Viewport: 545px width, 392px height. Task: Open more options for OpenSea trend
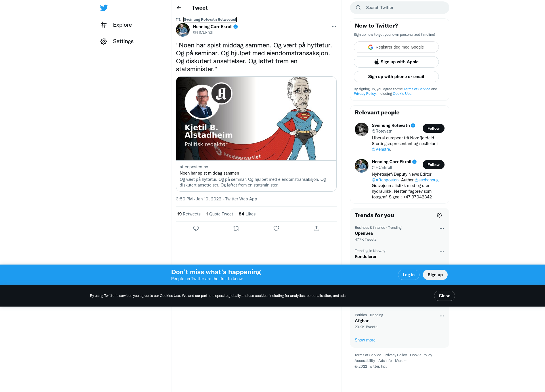(442, 229)
